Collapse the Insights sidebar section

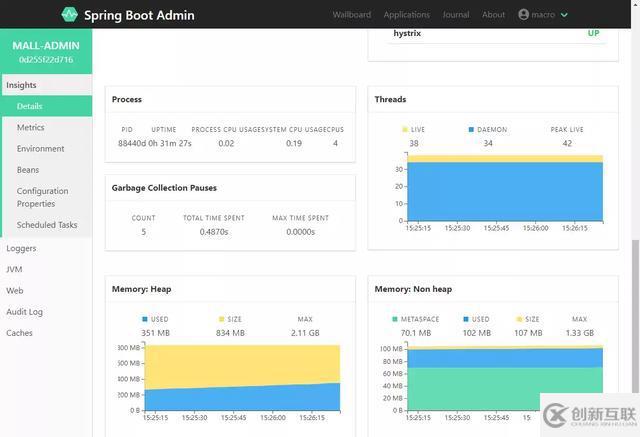pyautogui.click(x=22, y=85)
